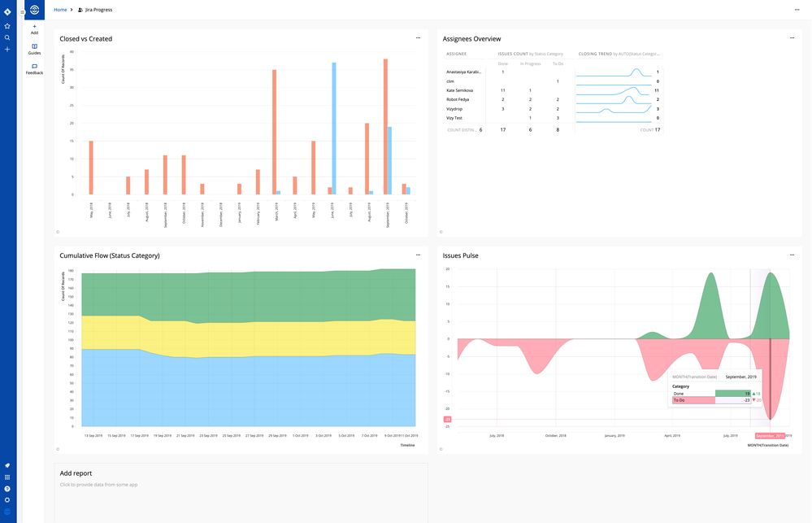The image size is (812, 523).
Task: Click the highlighted September 2019 axis label
Action: coord(771,436)
